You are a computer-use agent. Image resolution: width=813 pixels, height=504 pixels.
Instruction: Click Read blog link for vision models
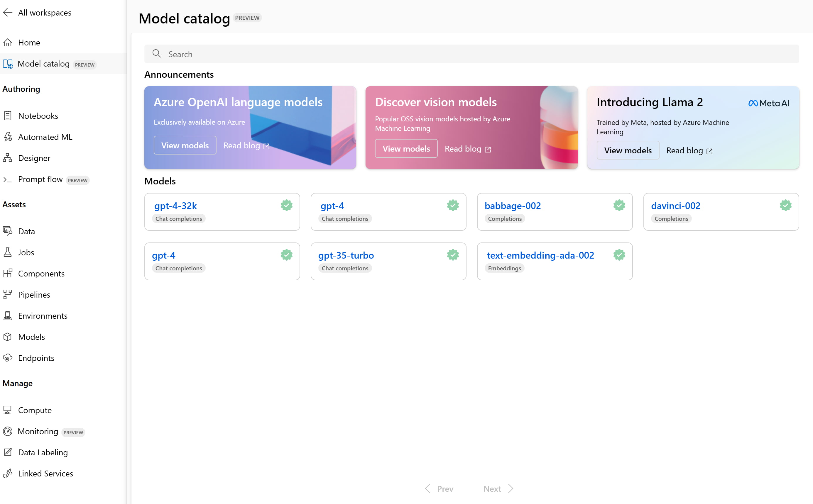pyautogui.click(x=468, y=149)
